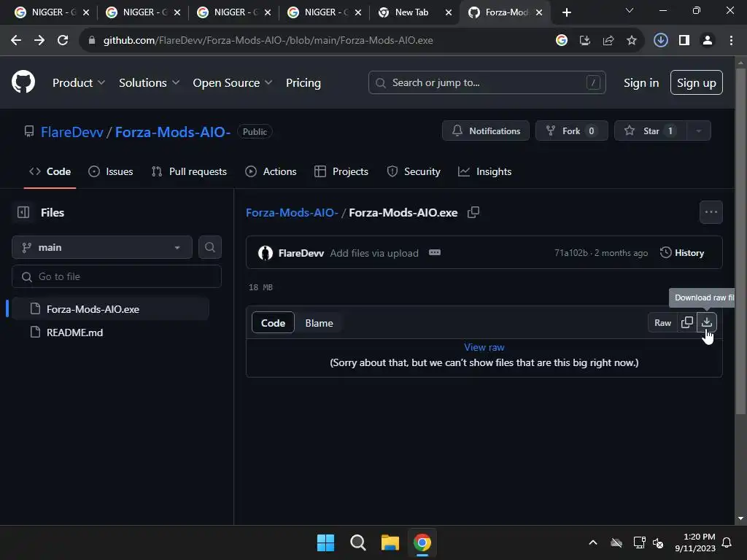Select Forza-Mods-AIO.exe in file tree
747x560 pixels.
click(x=109, y=309)
